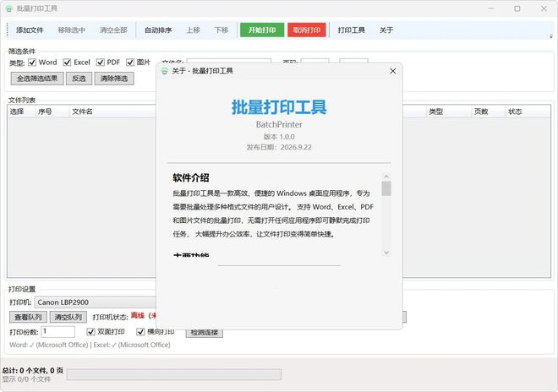558x392 pixels.
Task: Click 总计: 0 个文件, 0 页 status text
Action: coord(33,371)
